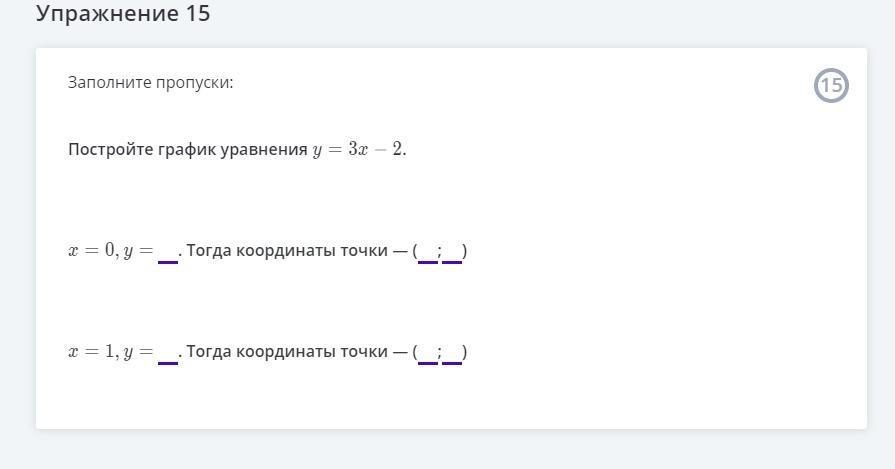Image resolution: width=895 pixels, height=469 pixels.
Task: Select second coordinate blank in x = 1 row
Action: tap(452, 353)
